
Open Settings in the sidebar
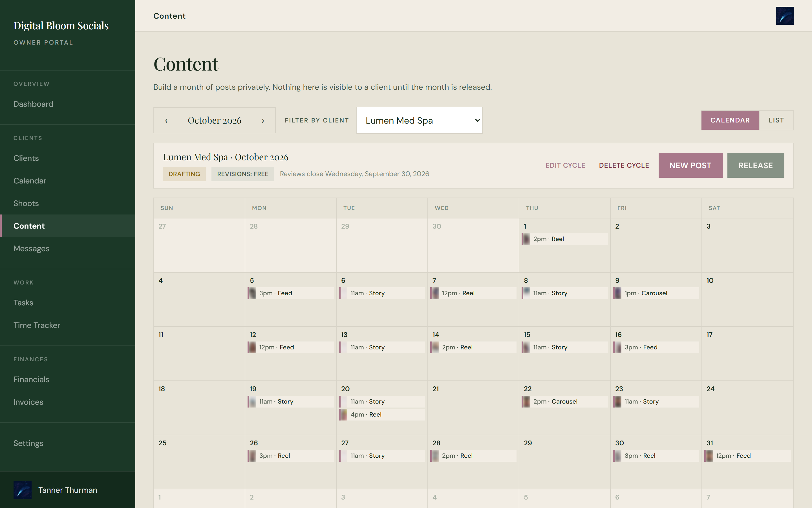point(67,443)
